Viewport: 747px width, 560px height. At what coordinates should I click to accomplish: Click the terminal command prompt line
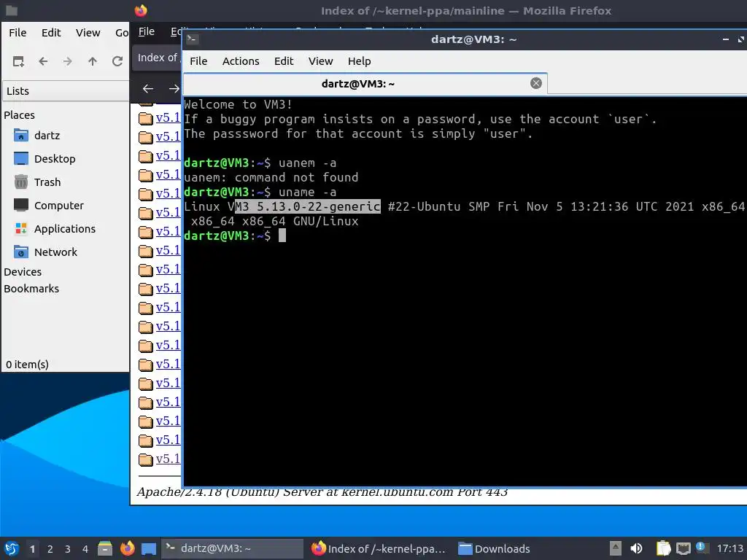tap(234, 236)
